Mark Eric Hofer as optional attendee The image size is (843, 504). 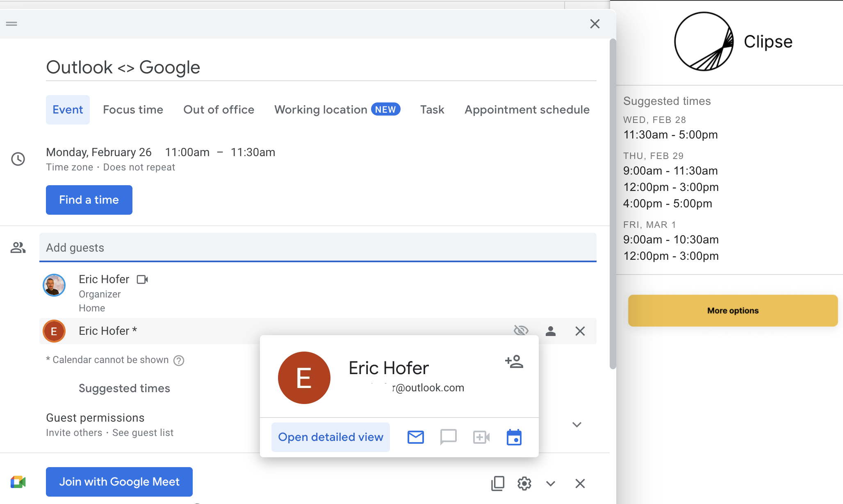[551, 331]
